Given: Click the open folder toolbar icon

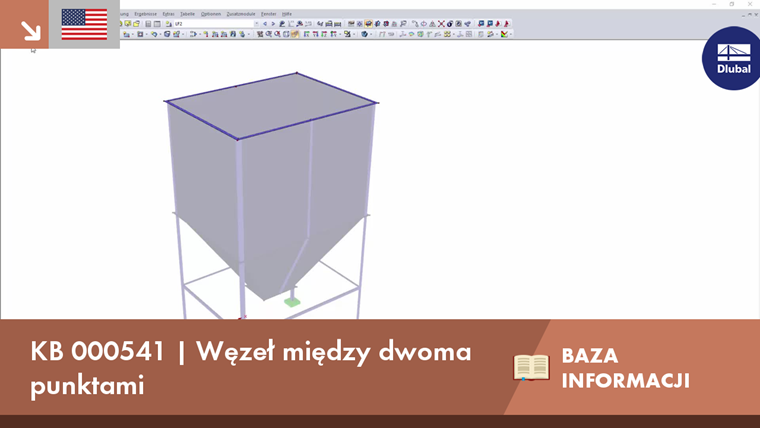Looking at the screenshot, I should tap(136, 23).
